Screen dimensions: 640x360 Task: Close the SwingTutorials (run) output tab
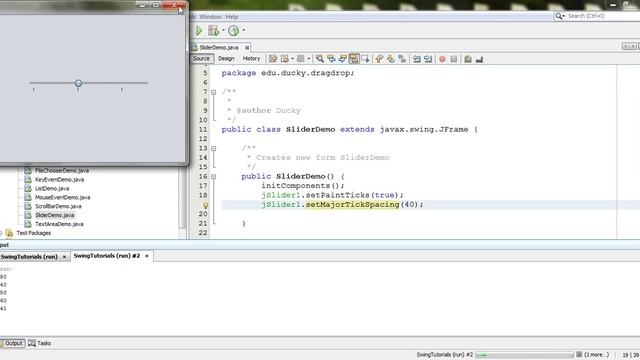tap(64, 257)
